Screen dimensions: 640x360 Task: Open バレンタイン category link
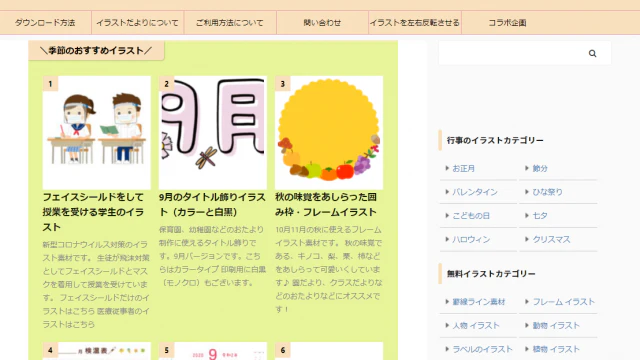474,192
